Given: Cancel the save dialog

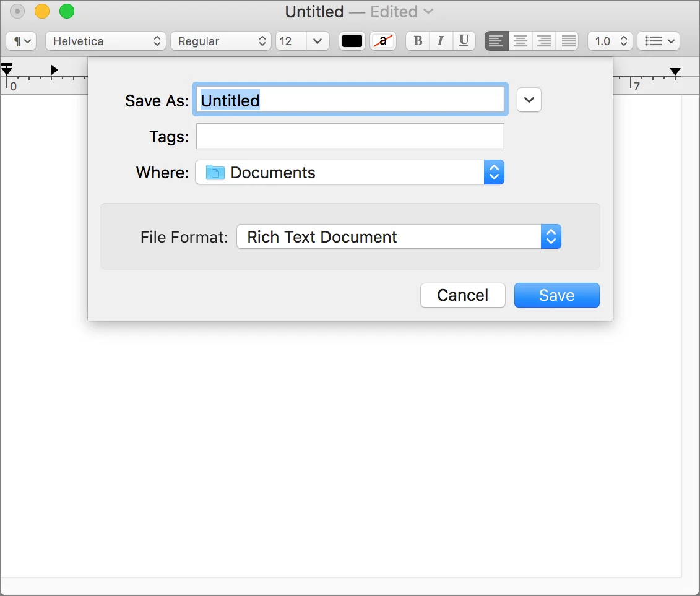Looking at the screenshot, I should 462,295.
